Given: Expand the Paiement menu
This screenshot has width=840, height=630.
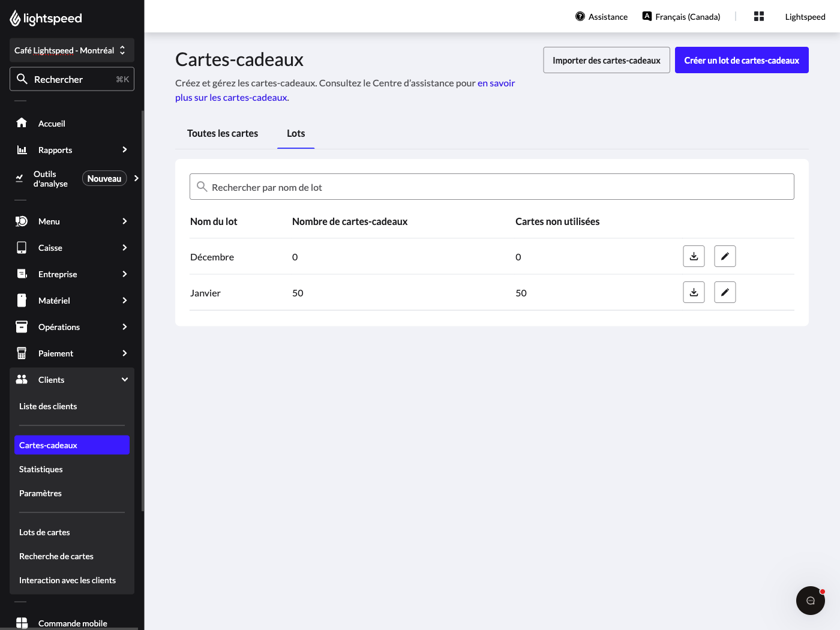Looking at the screenshot, I should tap(72, 353).
